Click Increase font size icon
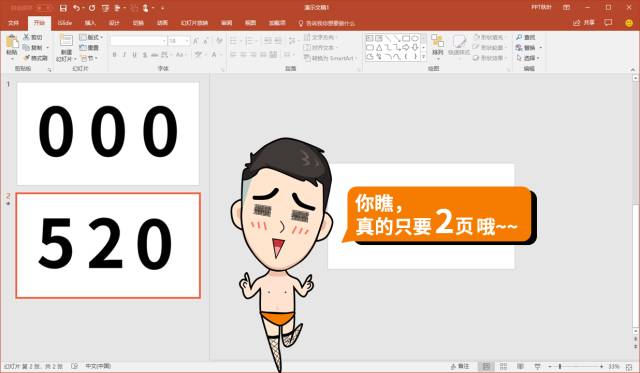The height and width of the screenshot is (373, 640). pos(196,41)
